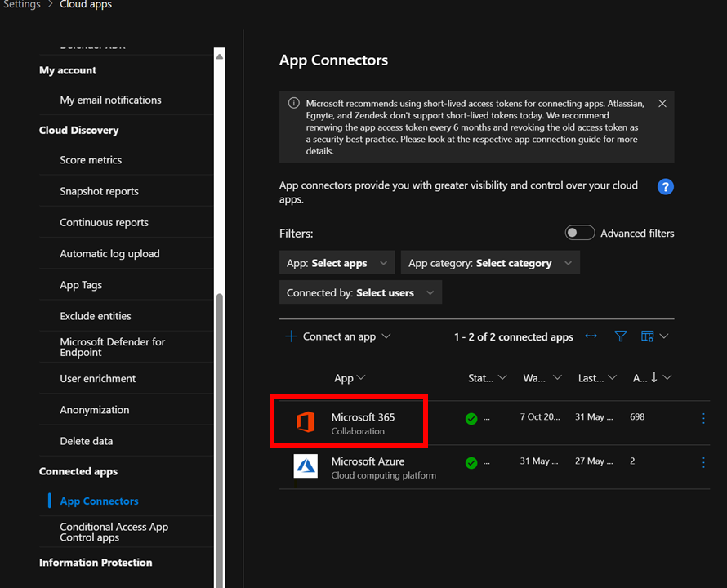Go to Snapshot reports in sidebar
Image resolution: width=727 pixels, height=588 pixels.
tap(99, 191)
